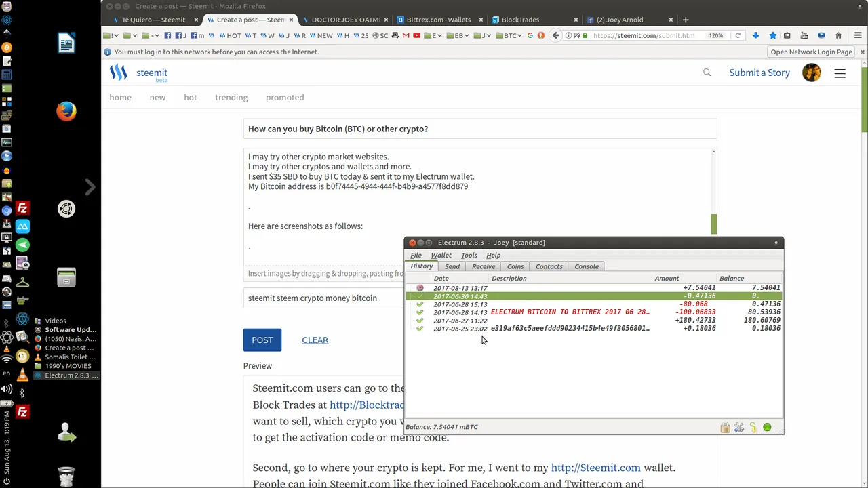This screenshot has width=868, height=488.
Task: Open the orange Bitcoin dock icon
Action: tap(7, 47)
